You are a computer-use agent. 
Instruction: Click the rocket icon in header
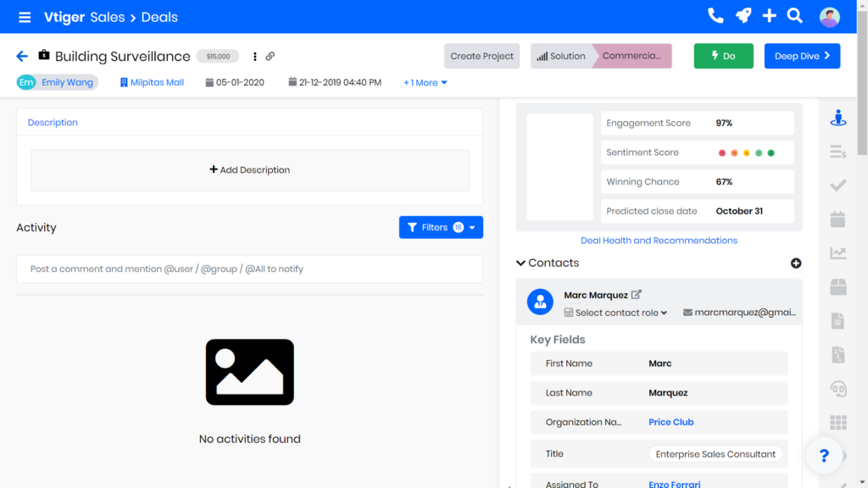pyautogui.click(x=743, y=16)
